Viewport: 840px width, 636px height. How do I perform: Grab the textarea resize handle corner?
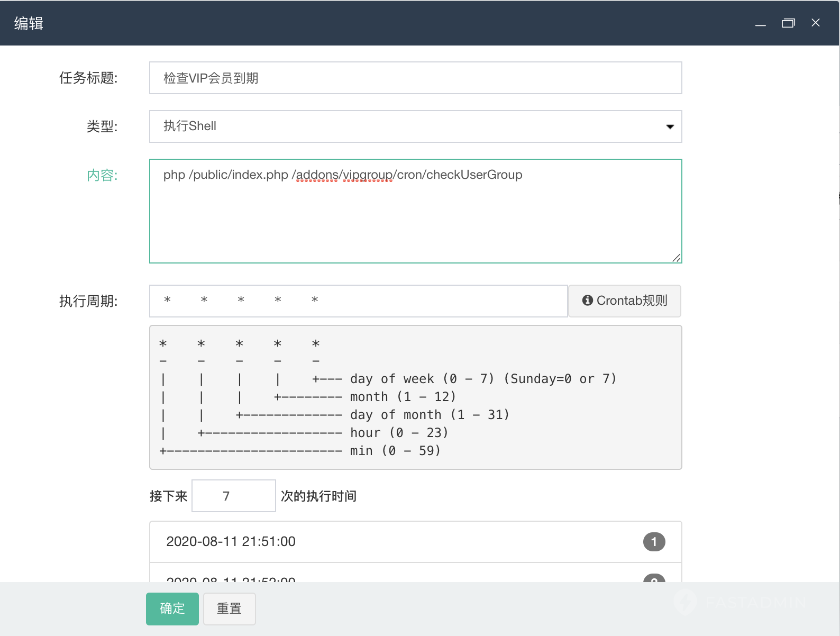coord(676,258)
